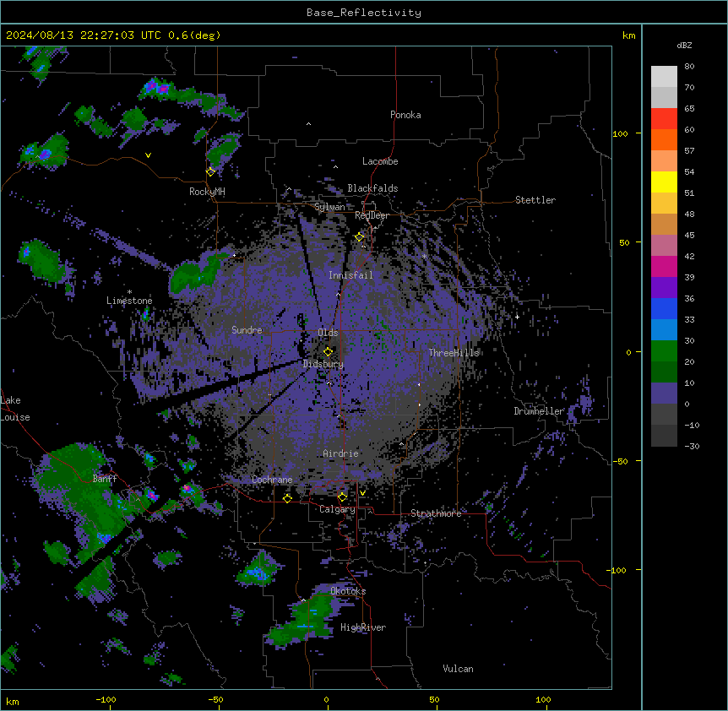
Task: Click the 2024/08/13 22:27:03 UTC timestamp
Action: (84, 35)
